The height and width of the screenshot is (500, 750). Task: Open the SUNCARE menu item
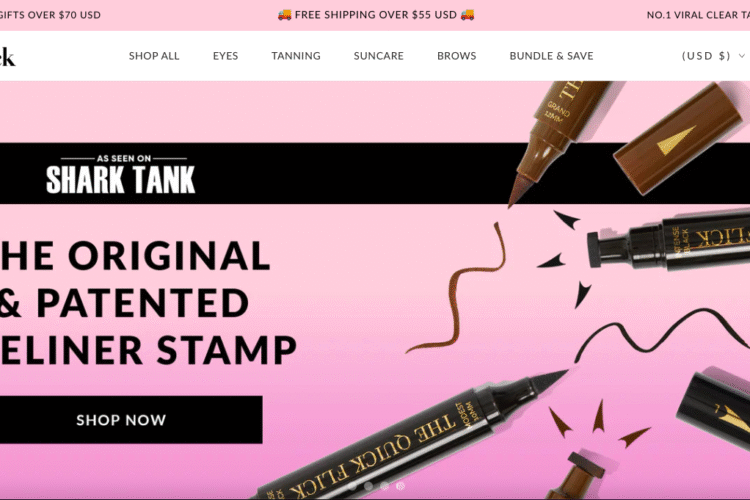point(378,56)
